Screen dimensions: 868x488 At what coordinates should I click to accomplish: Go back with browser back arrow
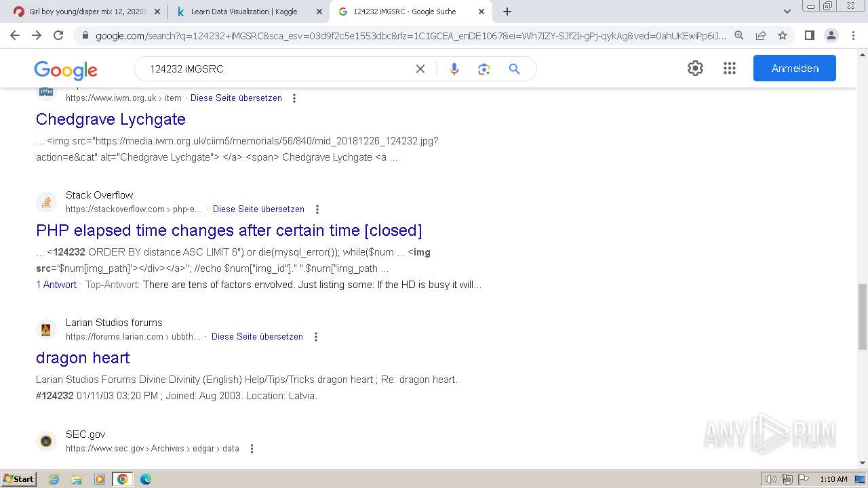click(x=15, y=35)
